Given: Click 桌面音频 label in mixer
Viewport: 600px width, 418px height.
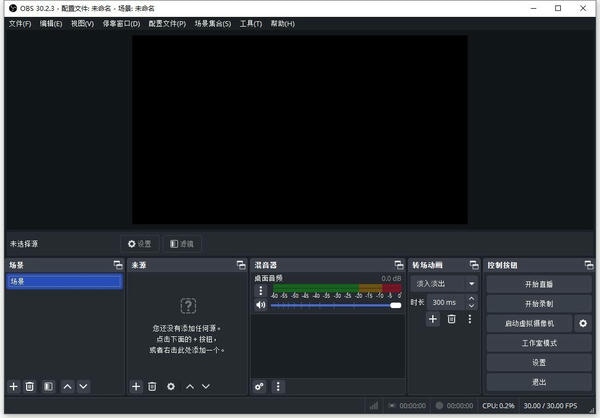Looking at the screenshot, I should (268, 278).
